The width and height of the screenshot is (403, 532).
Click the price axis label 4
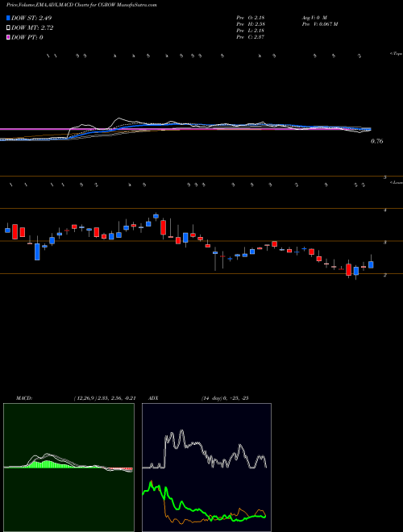click(385, 210)
